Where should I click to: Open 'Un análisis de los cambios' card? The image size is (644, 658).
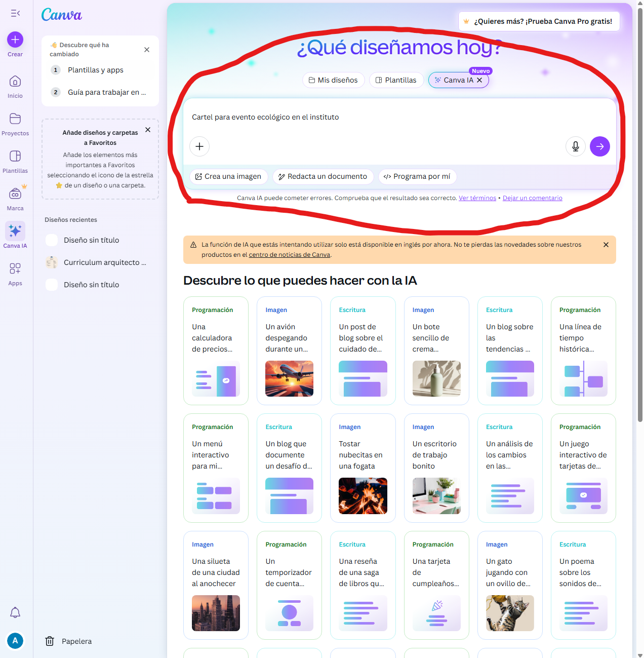point(510,468)
